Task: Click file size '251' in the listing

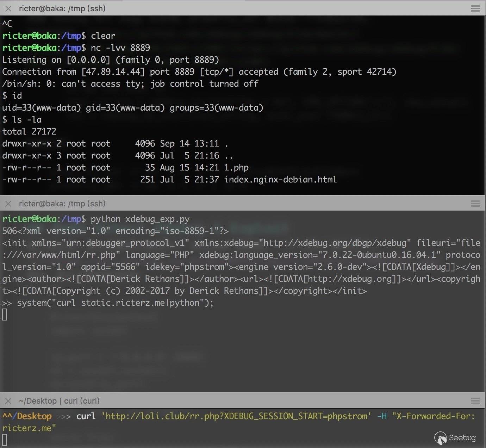Action: coord(148,179)
